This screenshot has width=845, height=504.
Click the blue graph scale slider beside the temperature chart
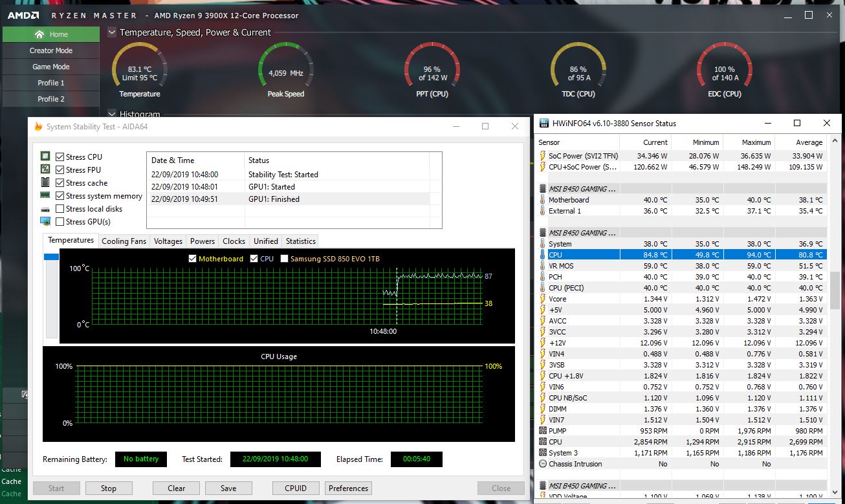51,257
